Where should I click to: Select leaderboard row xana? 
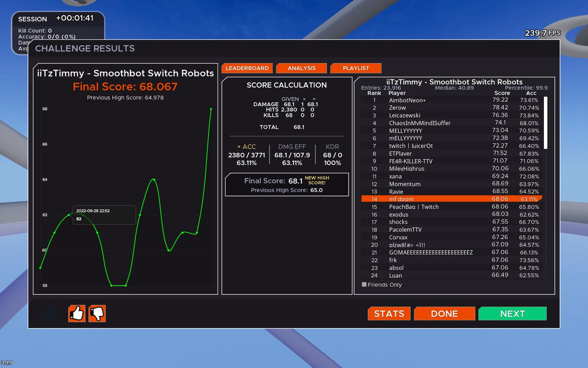click(x=452, y=176)
